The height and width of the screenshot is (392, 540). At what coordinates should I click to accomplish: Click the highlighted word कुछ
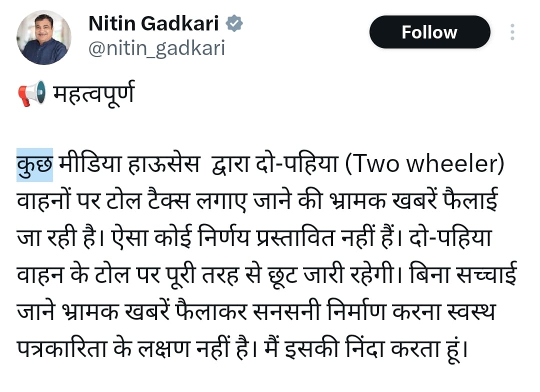coord(34,164)
